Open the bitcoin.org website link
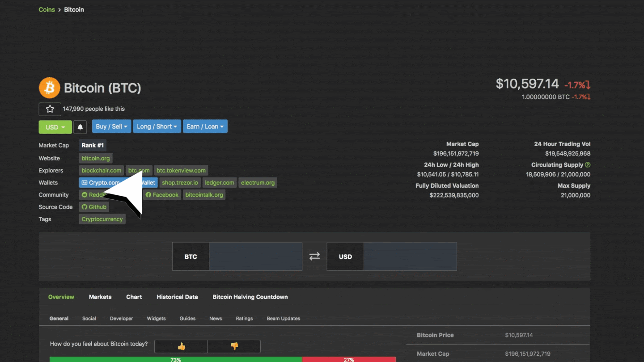 click(96, 158)
